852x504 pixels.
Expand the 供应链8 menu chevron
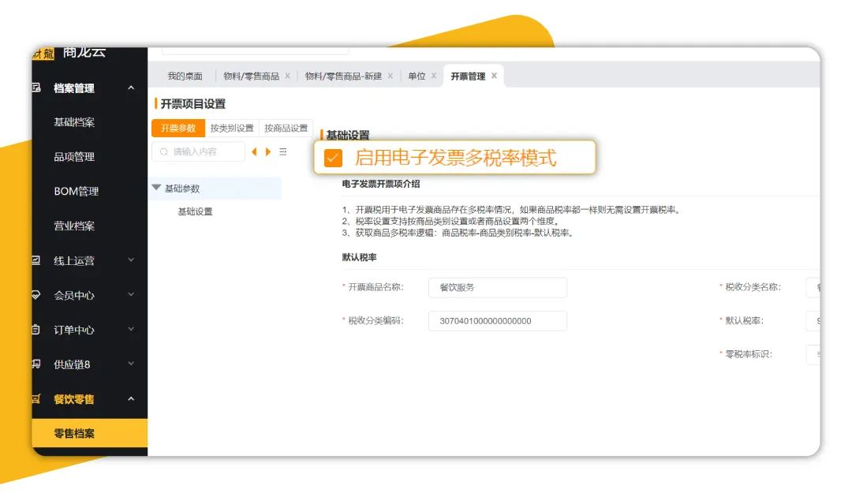pos(131,364)
